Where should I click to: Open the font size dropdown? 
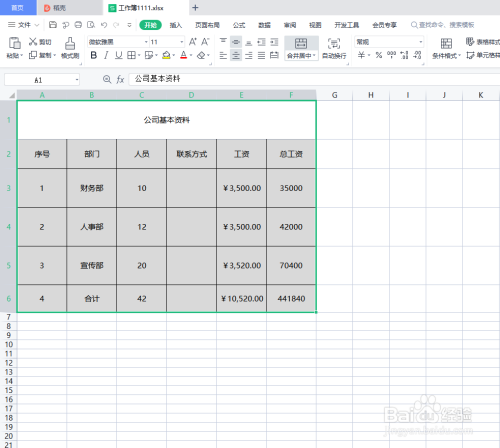click(x=182, y=42)
